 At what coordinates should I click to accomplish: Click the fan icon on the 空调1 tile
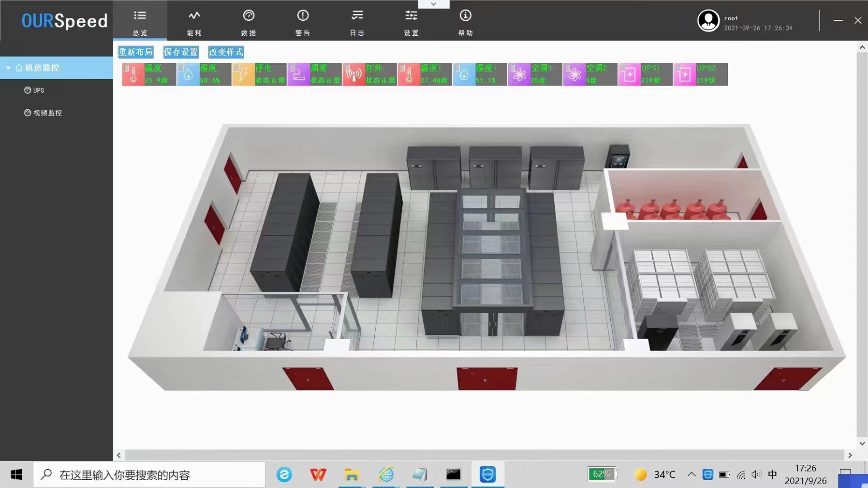tap(519, 75)
